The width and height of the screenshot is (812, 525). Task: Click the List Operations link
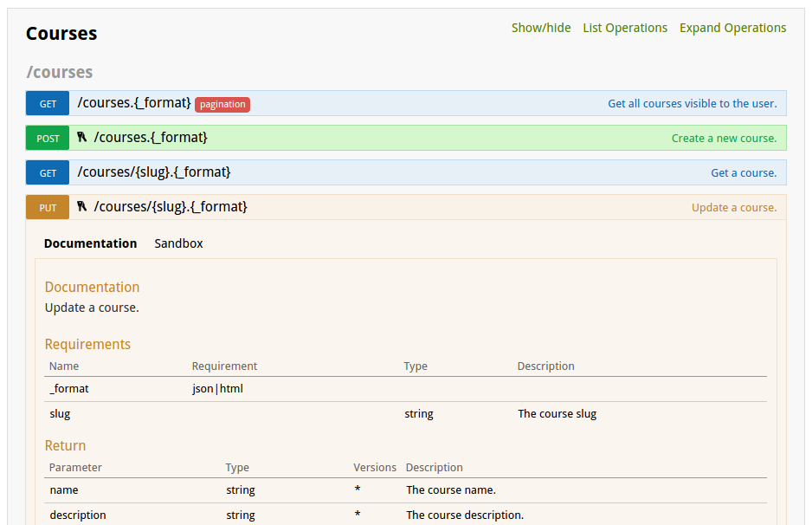click(x=625, y=28)
